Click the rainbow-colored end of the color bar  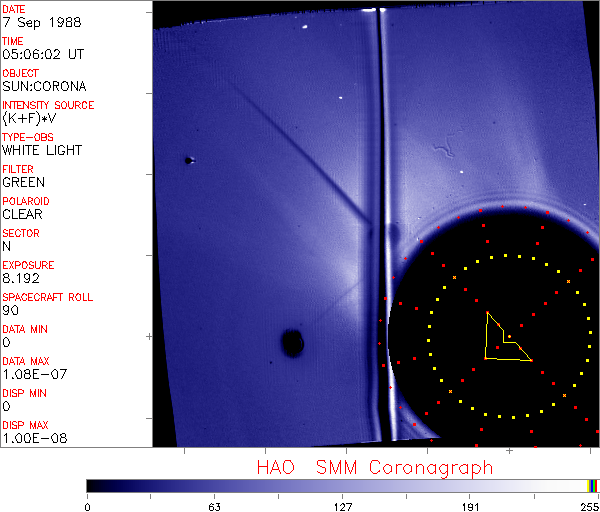pos(593,485)
